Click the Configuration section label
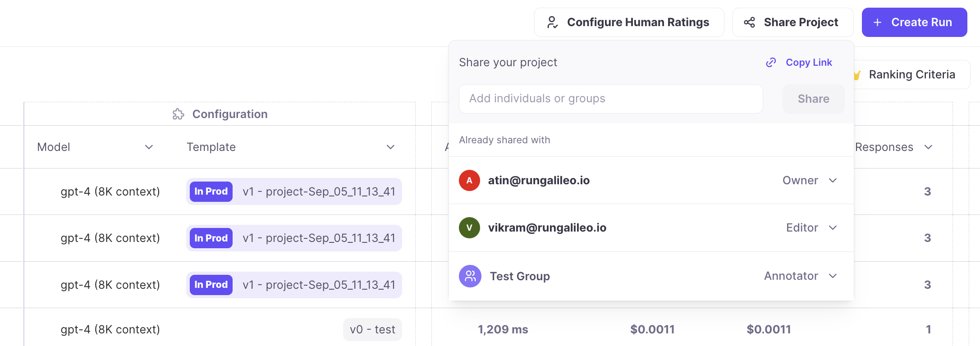 pyautogui.click(x=230, y=114)
